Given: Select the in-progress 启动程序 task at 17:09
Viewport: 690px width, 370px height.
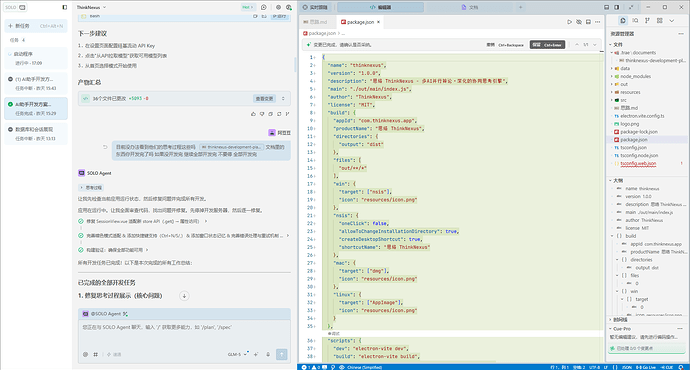Looking at the screenshot, I should pyautogui.click(x=36, y=58).
